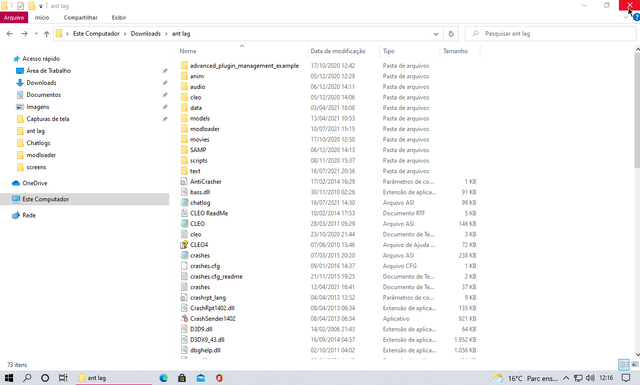Select the SAMP folder icon

click(184, 150)
